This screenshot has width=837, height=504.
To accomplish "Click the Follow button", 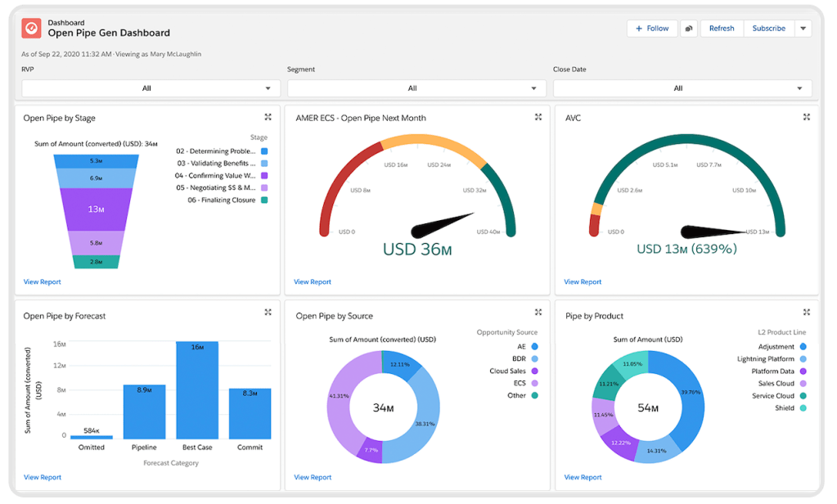I will coord(652,28).
